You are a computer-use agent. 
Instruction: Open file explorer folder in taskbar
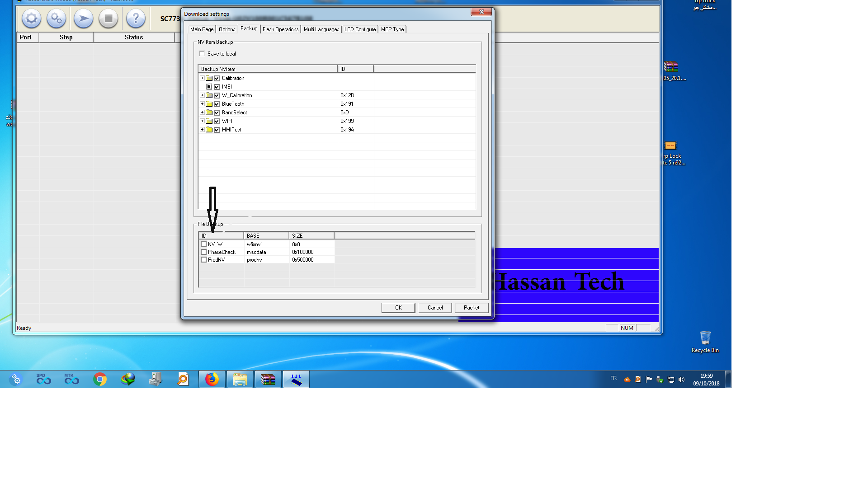(x=240, y=379)
